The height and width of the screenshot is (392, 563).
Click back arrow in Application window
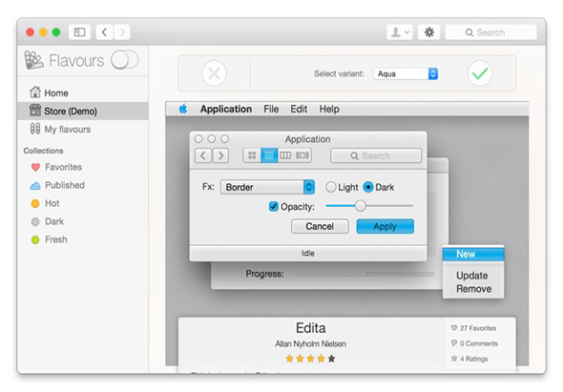pos(203,155)
